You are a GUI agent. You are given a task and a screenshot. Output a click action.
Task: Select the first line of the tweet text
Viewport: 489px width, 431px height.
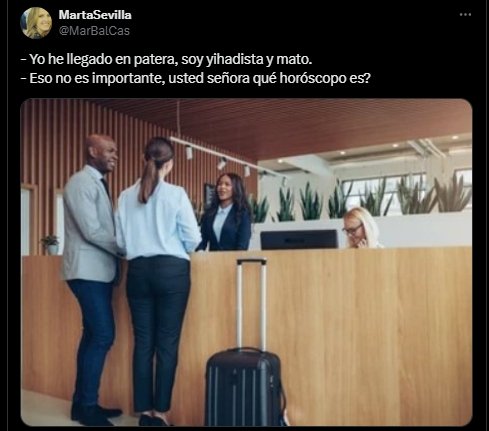167,59
